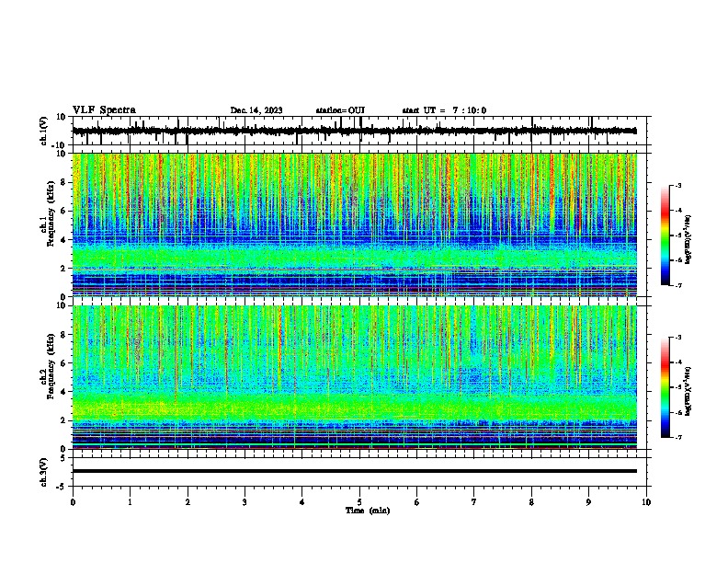Click the '6' kHz tick of ch.1 spectrogram
The width and height of the screenshot is (728, 563).
pyautogui.click(x=63, y=212)
